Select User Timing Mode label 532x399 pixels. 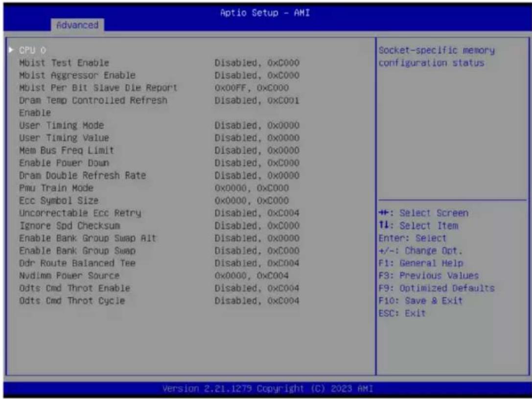61,125
